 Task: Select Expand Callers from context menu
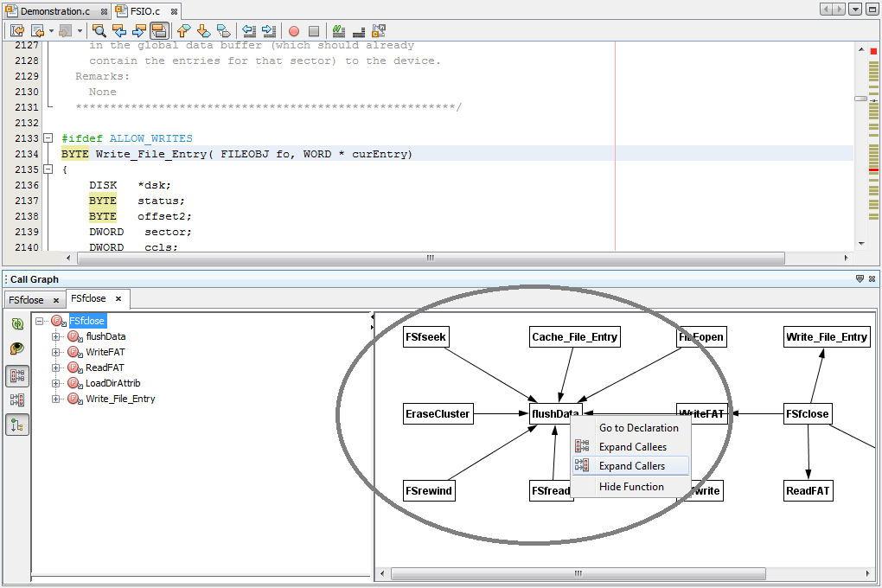631,466
